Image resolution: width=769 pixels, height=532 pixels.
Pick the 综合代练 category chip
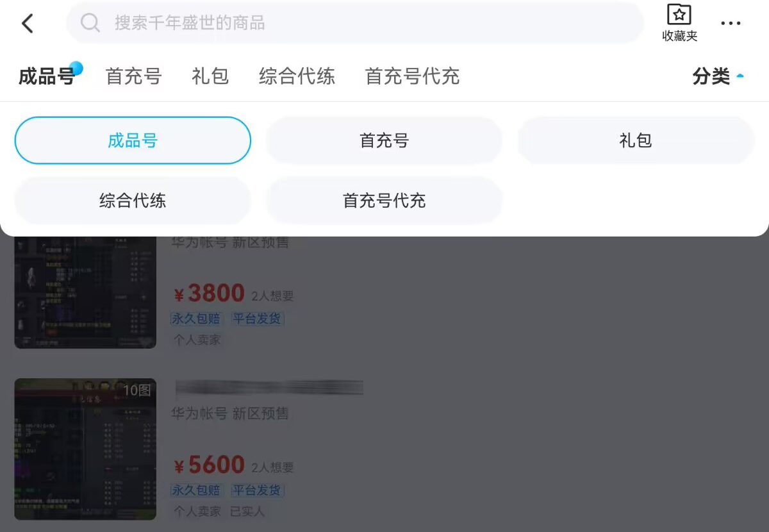click(133, 201)
